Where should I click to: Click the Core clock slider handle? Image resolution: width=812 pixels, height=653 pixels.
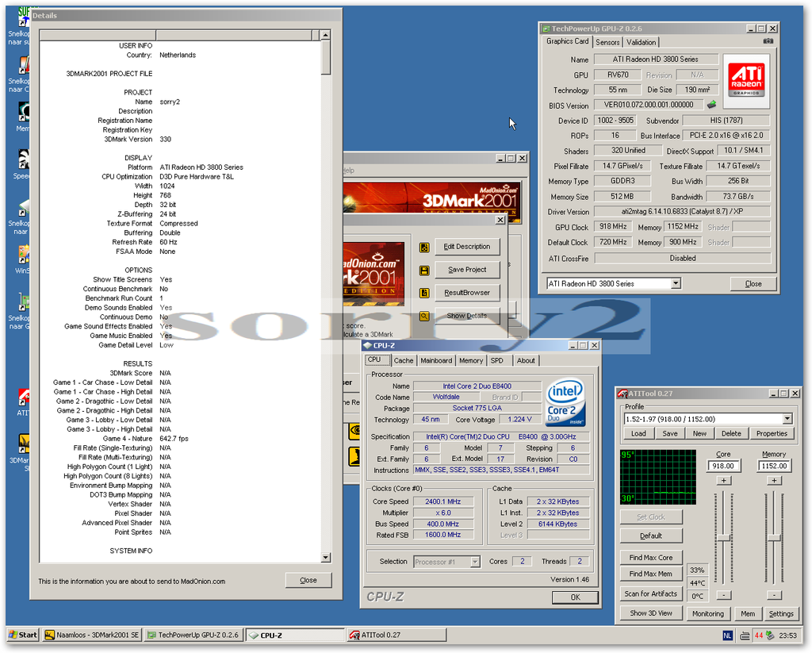(723, 538)
